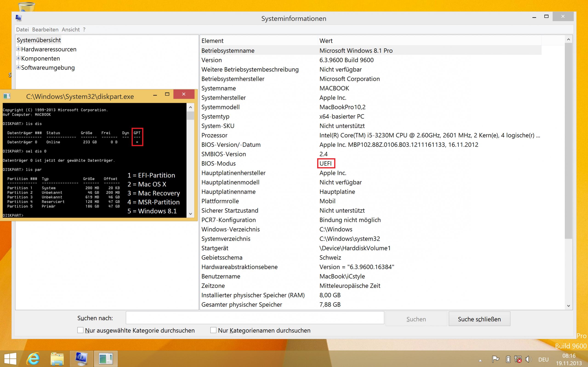The image size is (588, 367).
Task: Open the Datei menu
Action: [x=22, y=30]
